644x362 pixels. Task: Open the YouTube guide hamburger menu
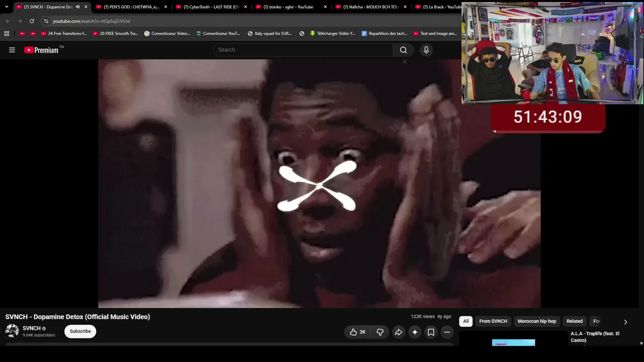(12, 50)
